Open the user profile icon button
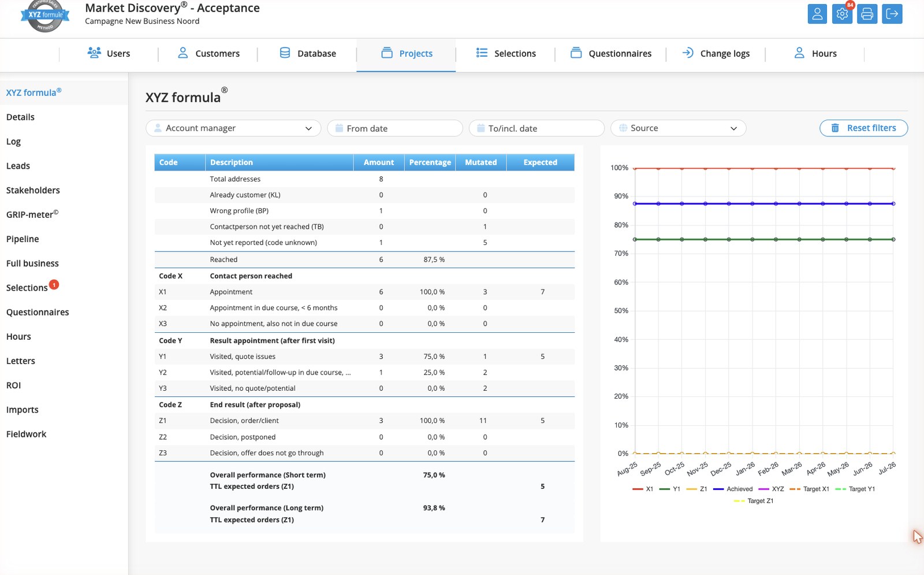 pyautogui.click(x=817, y=14)
